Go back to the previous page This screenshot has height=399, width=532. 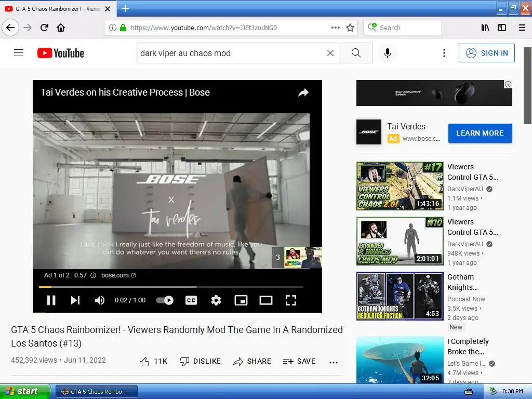tap(10, 28)
